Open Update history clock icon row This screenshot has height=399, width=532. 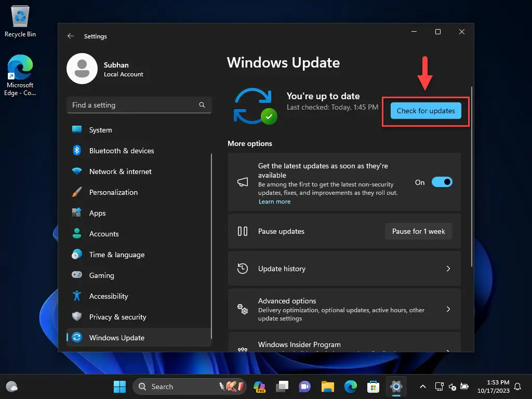click(344, 269)
